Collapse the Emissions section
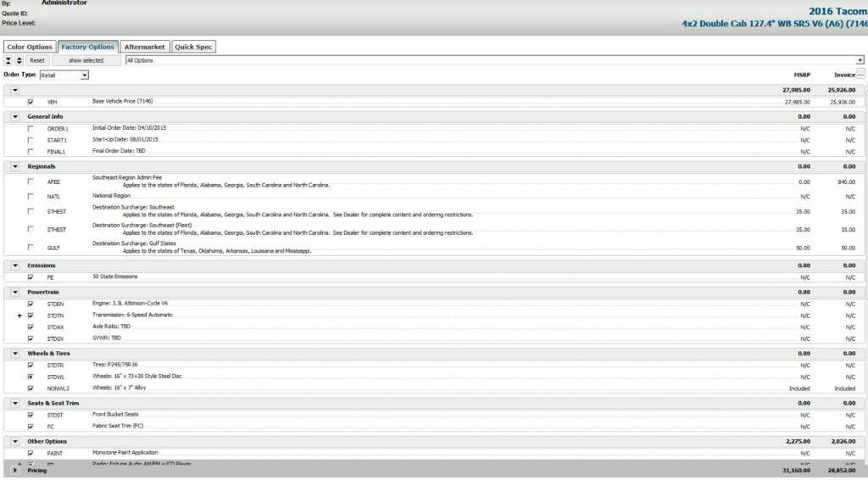 15,265
